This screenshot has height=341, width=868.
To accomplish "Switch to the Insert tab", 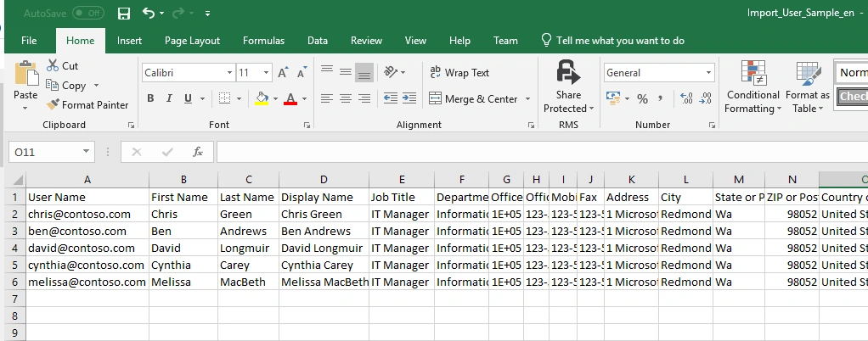I will tap(130, 41).
